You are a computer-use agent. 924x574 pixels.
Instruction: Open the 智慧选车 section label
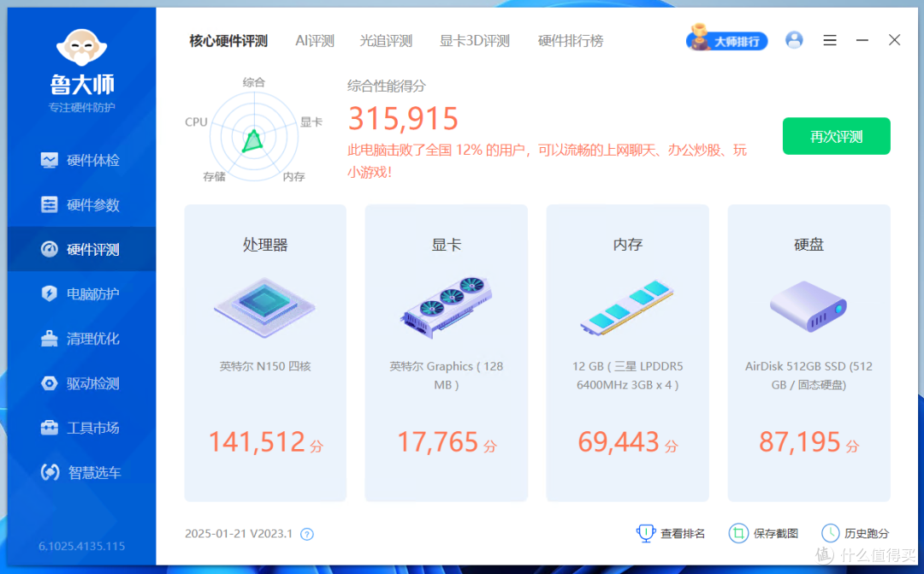pos(94,473)
